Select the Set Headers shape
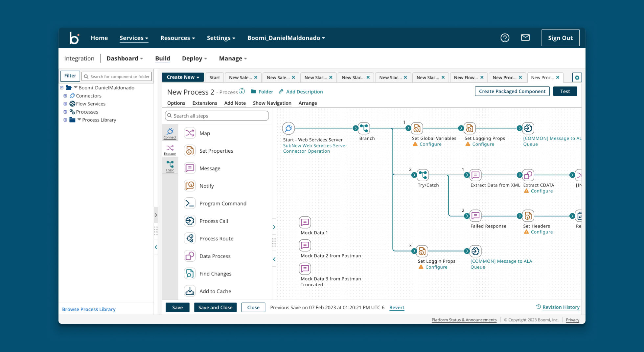The image size is (644, 352). coord(528,216)
